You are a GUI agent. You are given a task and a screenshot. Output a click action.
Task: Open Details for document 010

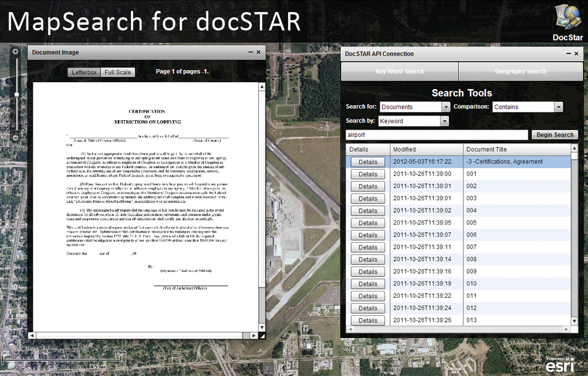368,284
